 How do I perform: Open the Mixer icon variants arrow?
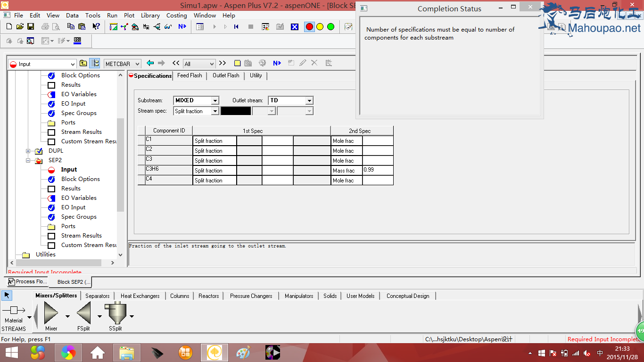(67, 316)
